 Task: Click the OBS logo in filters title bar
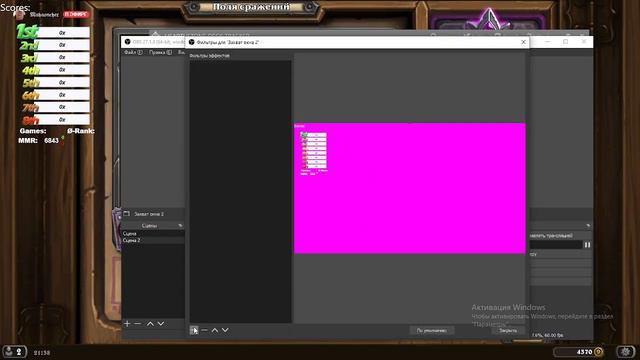pyautogui.click(x=191, y=42)
